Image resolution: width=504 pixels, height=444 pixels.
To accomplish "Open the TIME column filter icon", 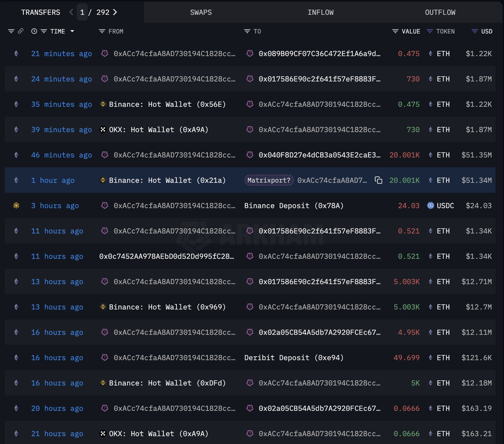I will (44, 31).
